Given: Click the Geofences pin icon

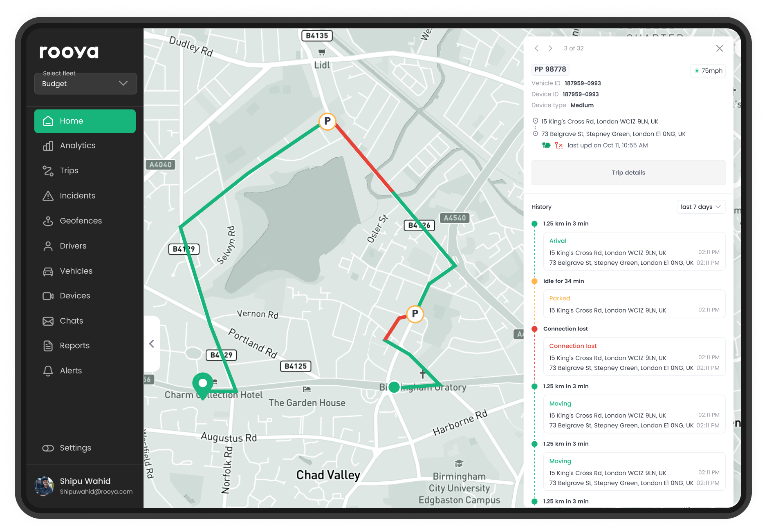Looking at the screenshot, I should point(47,221).
